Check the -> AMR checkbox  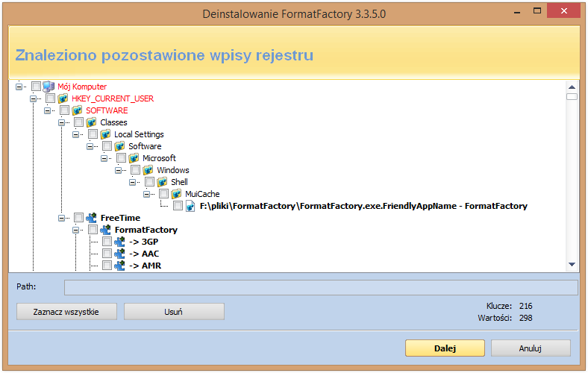tap(107, 266)
